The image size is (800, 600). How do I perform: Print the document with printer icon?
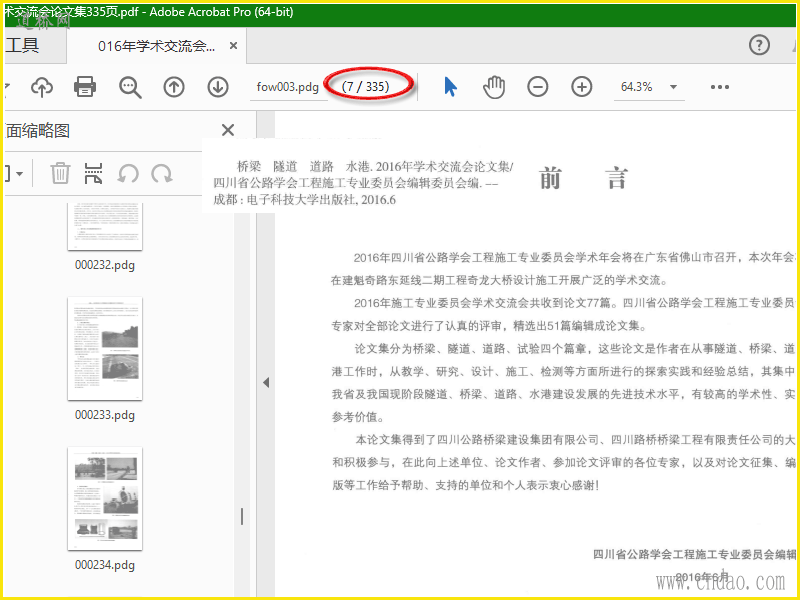point(85,87)
